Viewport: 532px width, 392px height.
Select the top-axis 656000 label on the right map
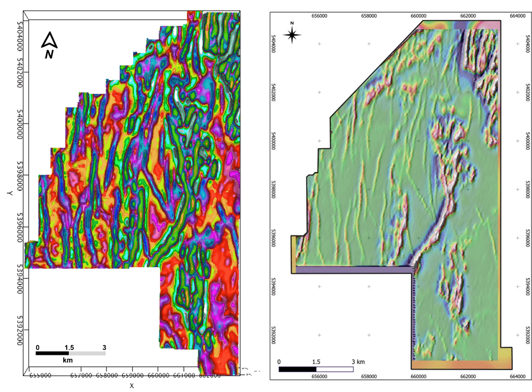click(319, 16)
